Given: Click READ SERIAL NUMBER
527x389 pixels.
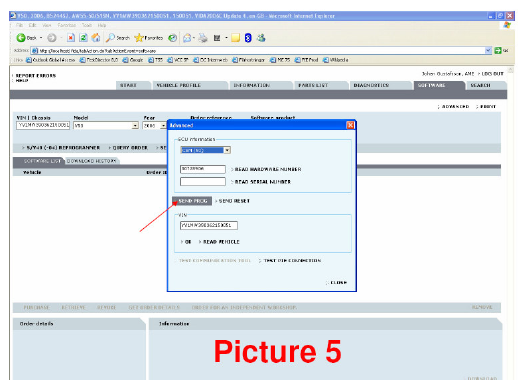Looking at the screenshot, I should pyautogui.click(x=262, y=182).
